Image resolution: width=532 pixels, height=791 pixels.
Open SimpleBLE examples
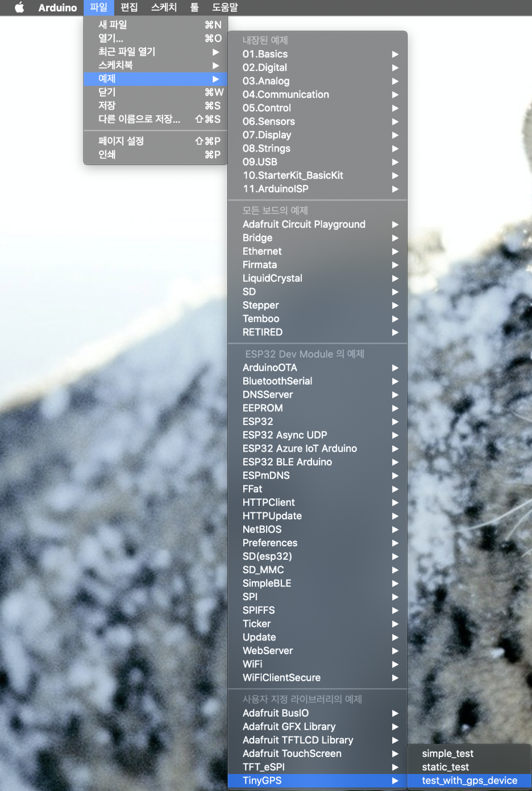tap(318, 584)
